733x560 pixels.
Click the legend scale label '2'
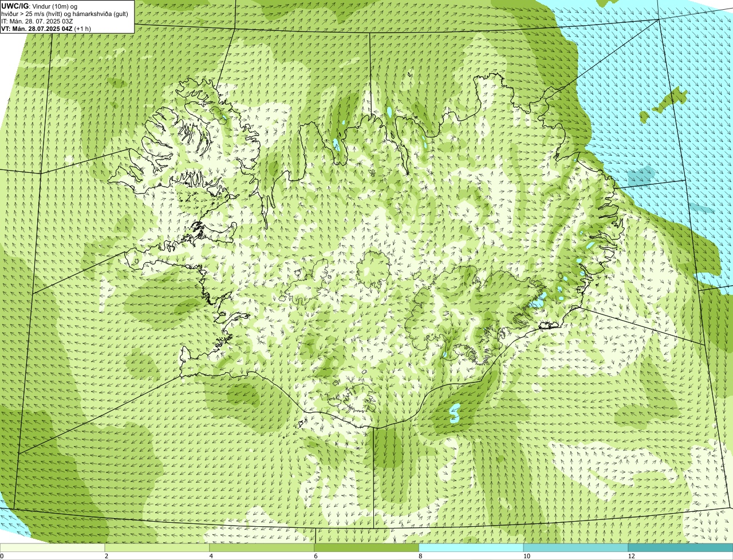(x=107, y=556)
